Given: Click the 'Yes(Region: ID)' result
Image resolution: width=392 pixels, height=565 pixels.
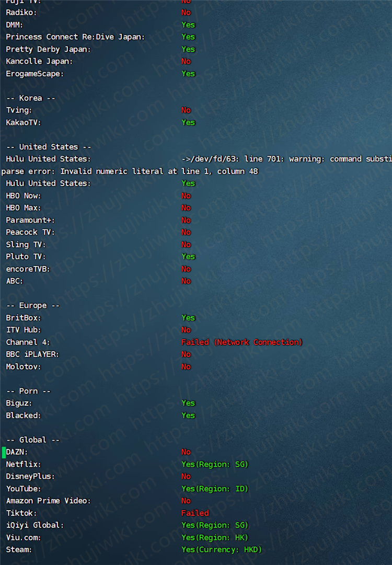Looking at the screenshot, I should point(215,489).
